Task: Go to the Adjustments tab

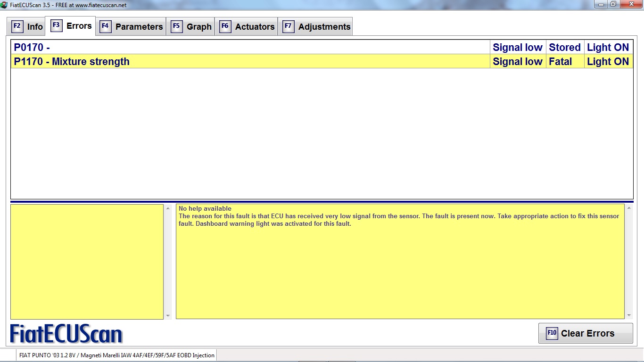Action: tap(324, 27)
